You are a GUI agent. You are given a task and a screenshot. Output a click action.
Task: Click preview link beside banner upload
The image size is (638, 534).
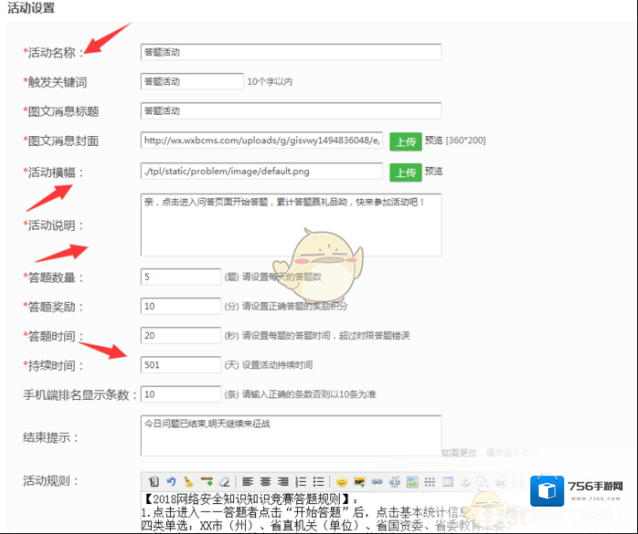pos(434,171)
